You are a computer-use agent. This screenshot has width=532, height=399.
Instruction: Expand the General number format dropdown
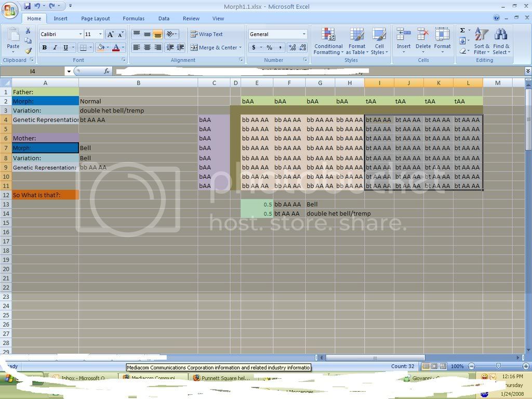[x=304, y=34]
